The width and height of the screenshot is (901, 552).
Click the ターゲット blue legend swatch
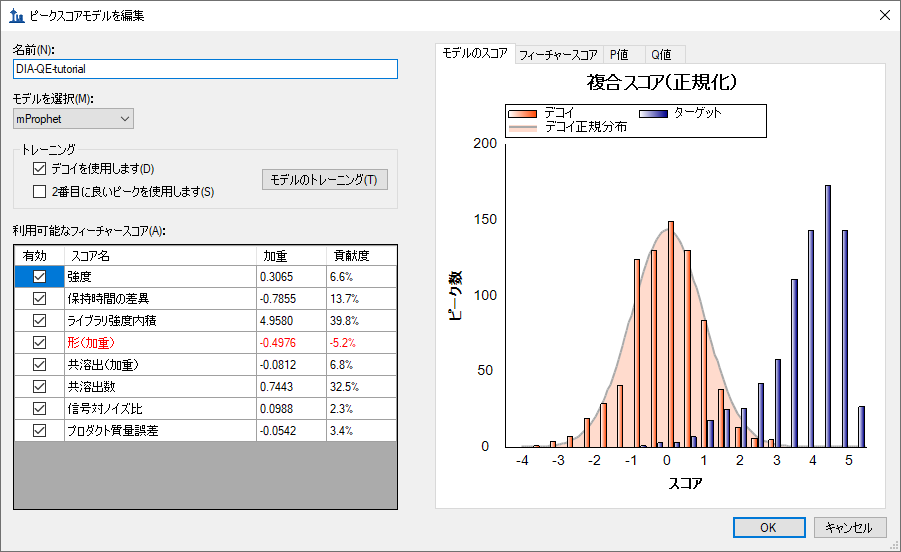click(654, 113)
